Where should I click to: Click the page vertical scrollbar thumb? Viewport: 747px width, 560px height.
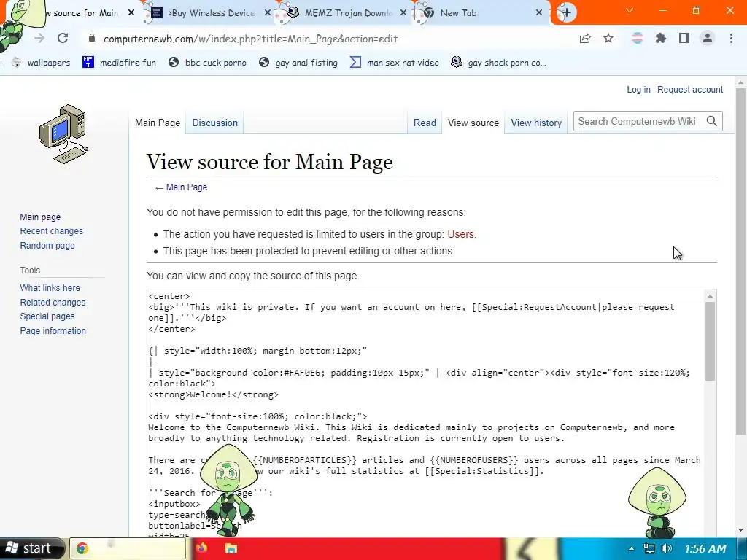point(740,260)
